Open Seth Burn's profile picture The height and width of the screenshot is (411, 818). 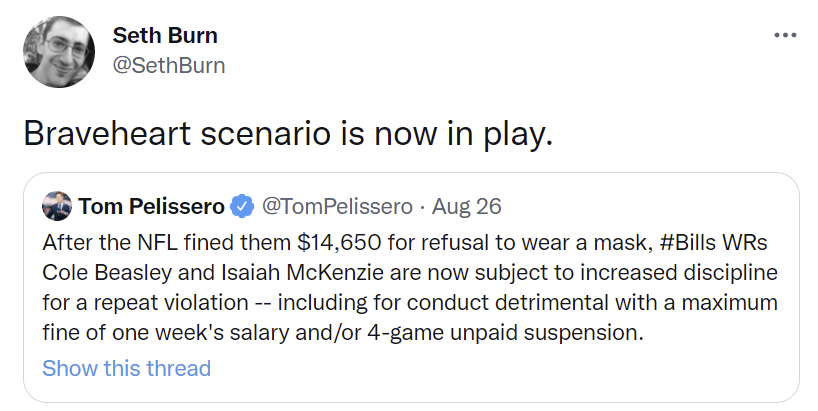point(58,51)
